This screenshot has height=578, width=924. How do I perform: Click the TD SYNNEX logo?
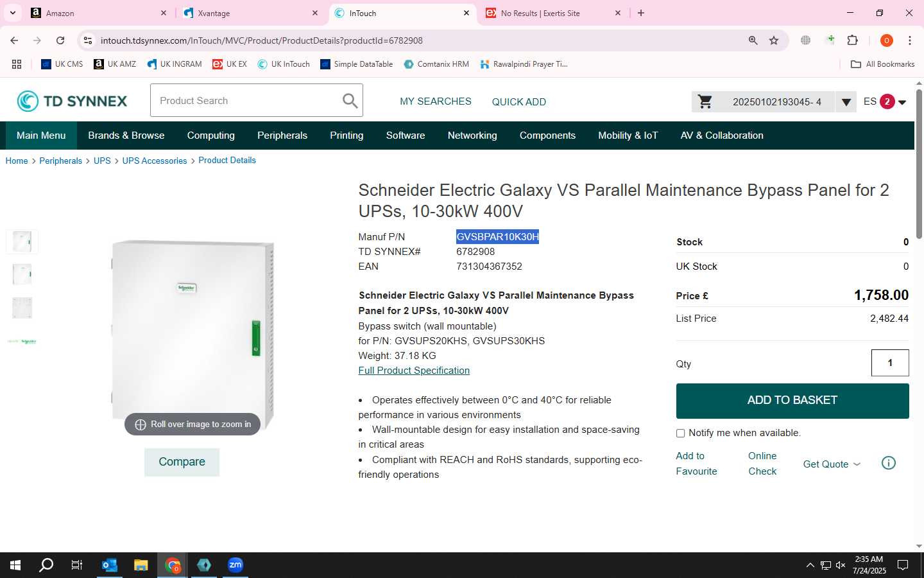[x=72, y=101]
